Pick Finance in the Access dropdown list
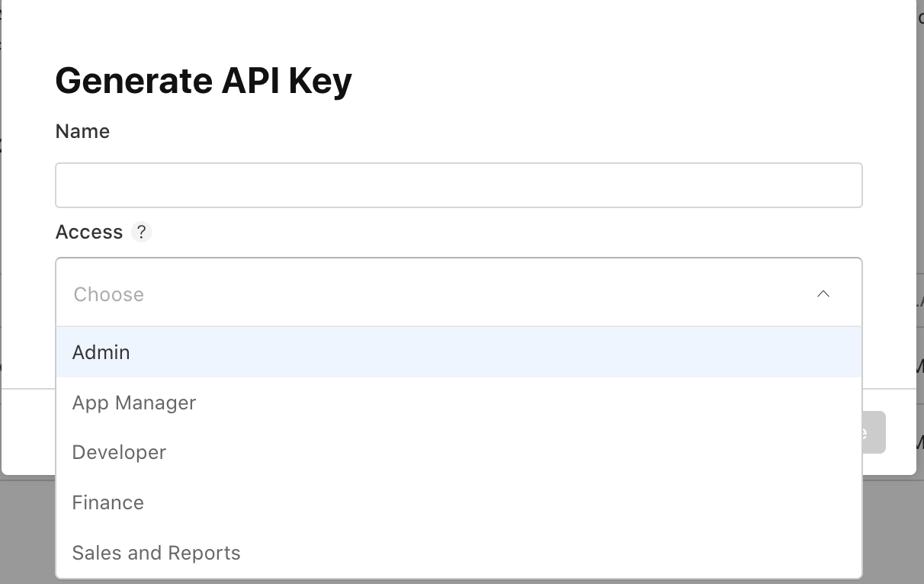The height and width of the screenshot is (584, 924). click(459, 502)
